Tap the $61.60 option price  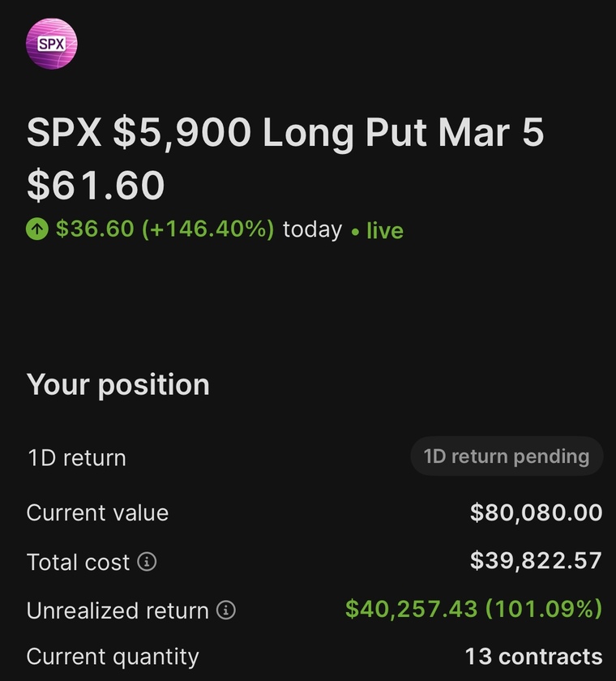(96, 186)
